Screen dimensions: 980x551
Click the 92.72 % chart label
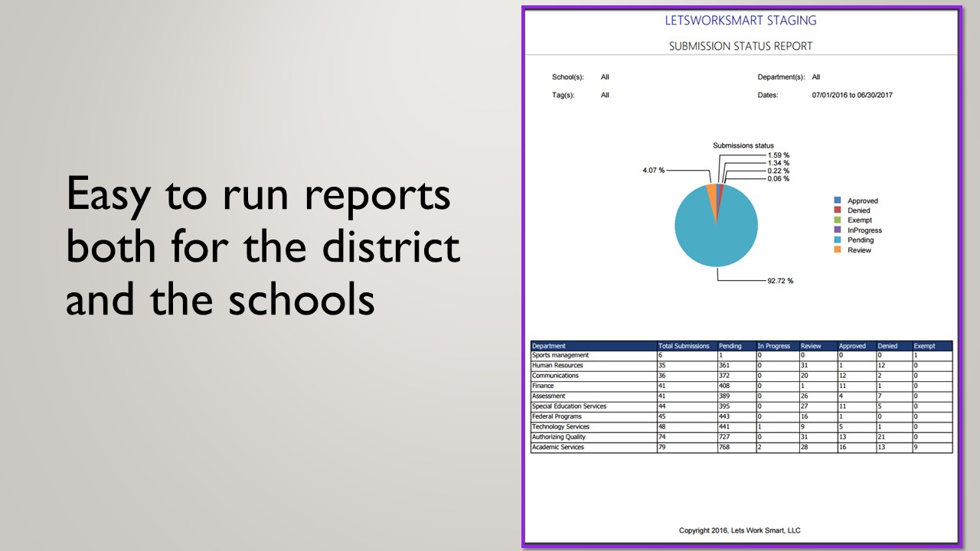pos(780,281)
